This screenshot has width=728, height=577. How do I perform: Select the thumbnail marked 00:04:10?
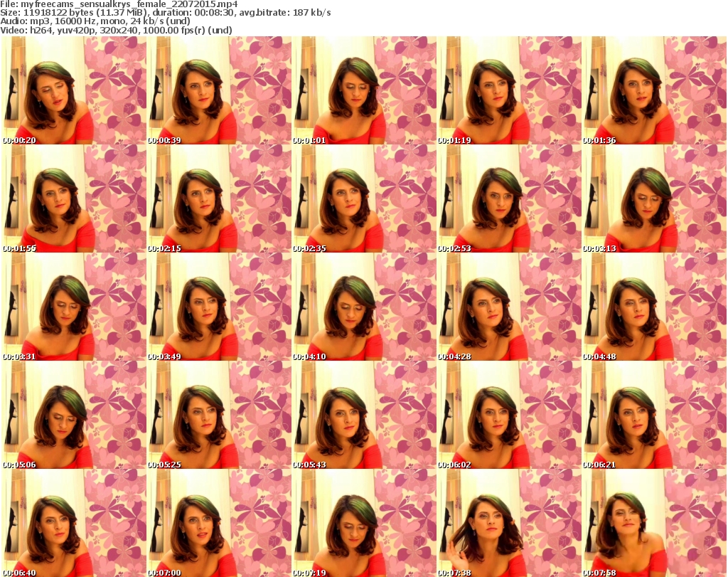click(364, 307)
